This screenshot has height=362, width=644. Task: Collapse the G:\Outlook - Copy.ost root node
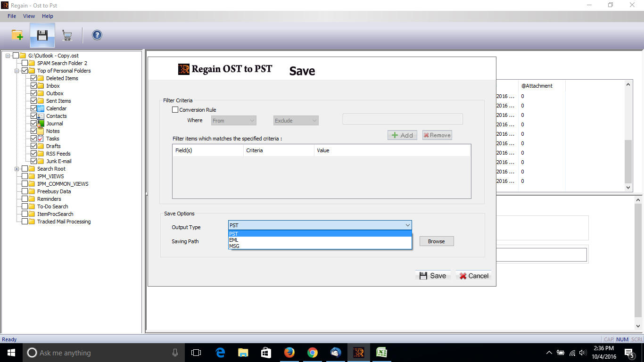(x=8, y=56)
